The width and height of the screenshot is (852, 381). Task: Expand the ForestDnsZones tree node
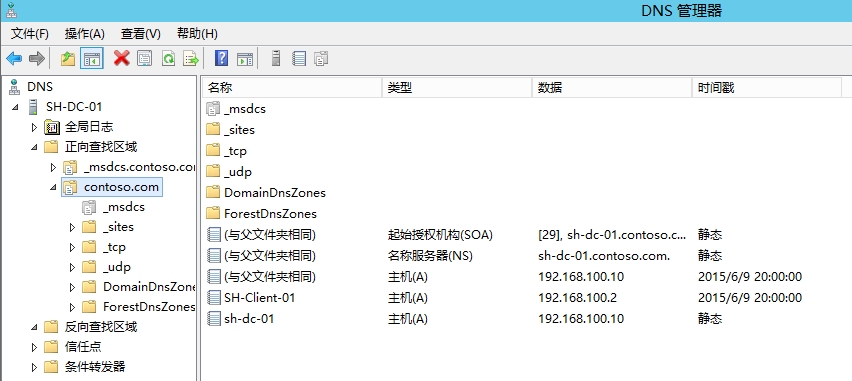[x=72, y=307]
